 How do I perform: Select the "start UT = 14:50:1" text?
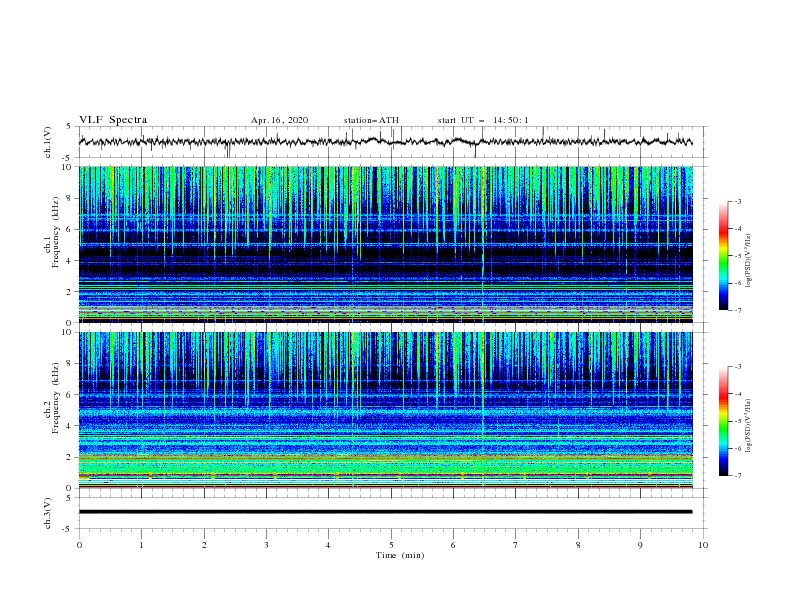483,120
